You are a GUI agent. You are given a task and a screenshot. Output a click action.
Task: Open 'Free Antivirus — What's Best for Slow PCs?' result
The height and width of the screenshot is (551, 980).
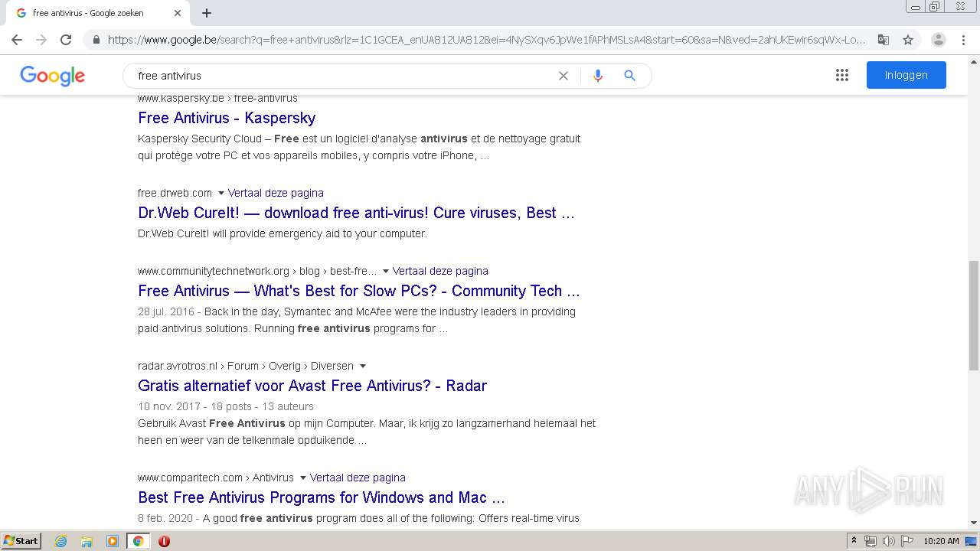pyautogui.click(x=359, y=291)
